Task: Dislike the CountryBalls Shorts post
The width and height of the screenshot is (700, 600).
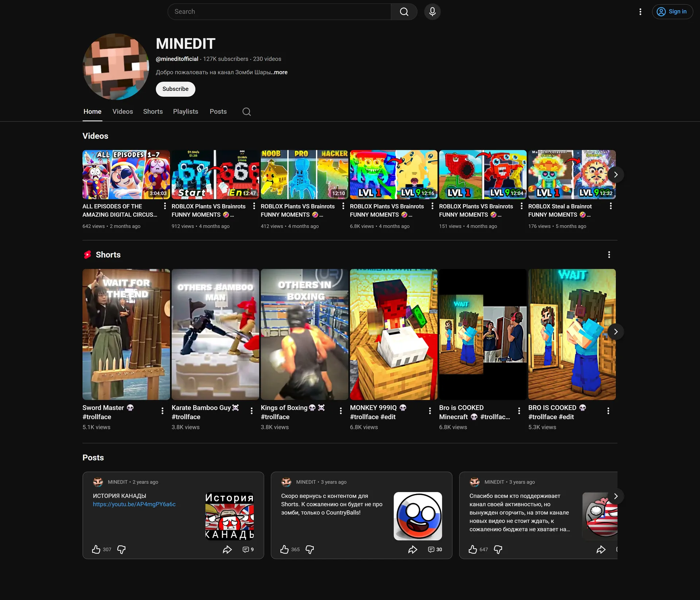Action: tap(310, 550)
